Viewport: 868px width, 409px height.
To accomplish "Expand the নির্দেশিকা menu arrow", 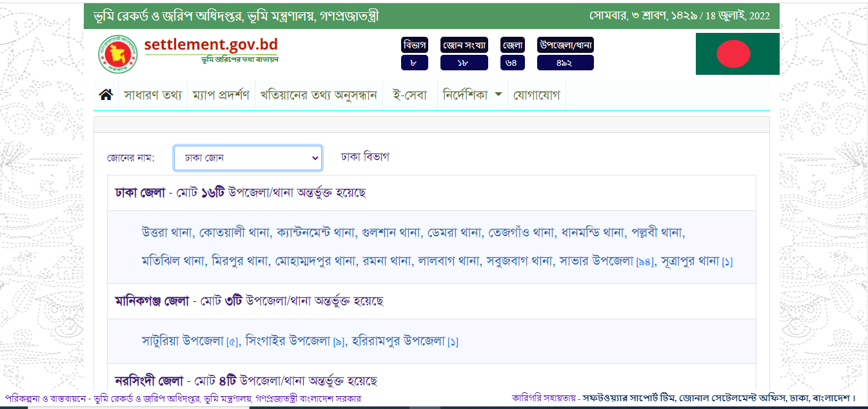I will 498,95.
